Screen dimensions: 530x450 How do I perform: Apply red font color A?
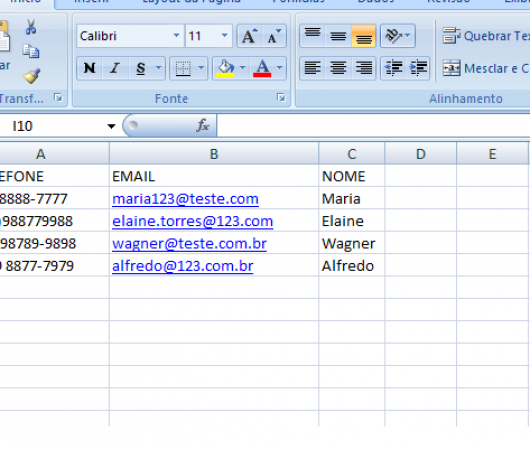coord(262,68)
